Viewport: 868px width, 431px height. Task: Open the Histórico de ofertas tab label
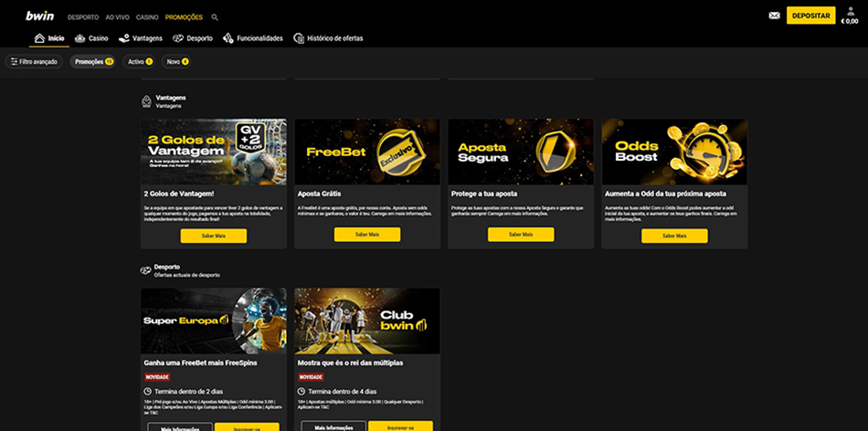coord(335,38)
